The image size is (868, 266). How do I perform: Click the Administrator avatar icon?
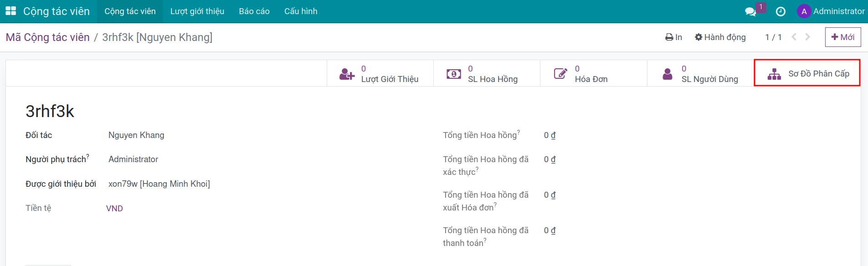click(804, 11)
